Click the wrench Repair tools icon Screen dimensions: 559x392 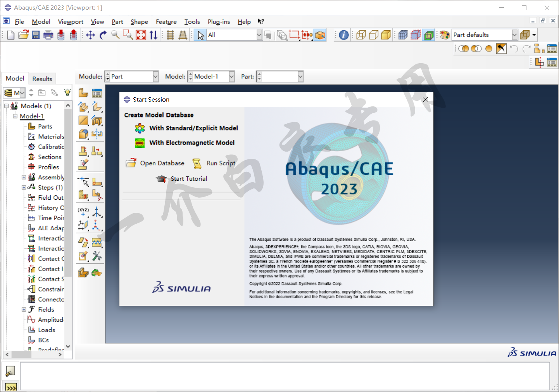pos(97,256)
